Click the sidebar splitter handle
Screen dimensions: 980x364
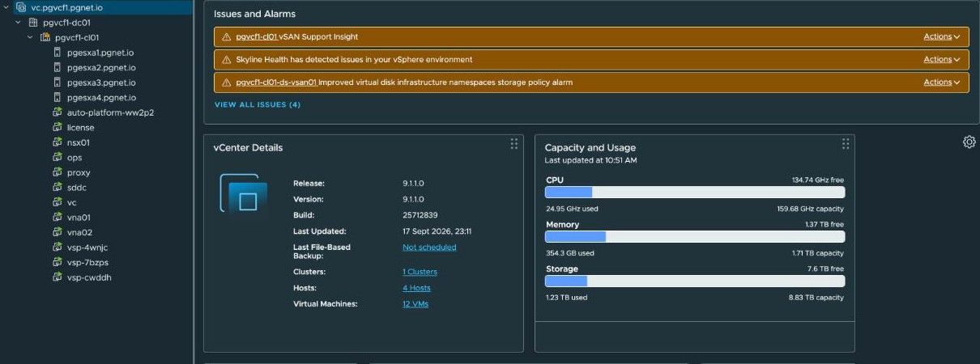click(194, 182)
